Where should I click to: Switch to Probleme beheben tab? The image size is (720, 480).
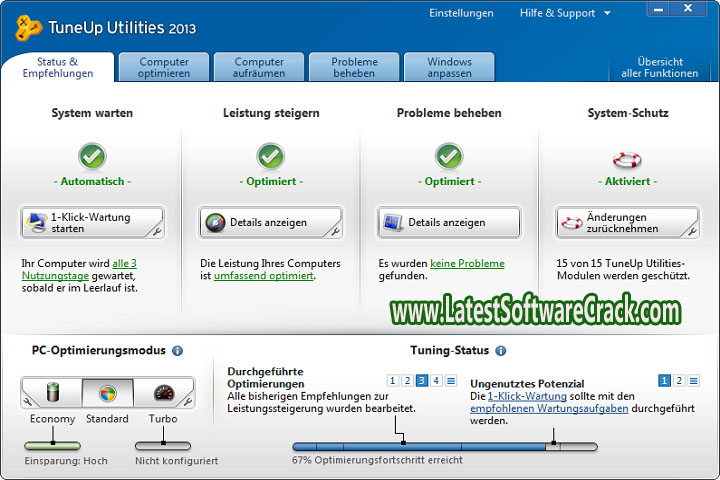tap(354, 68)
